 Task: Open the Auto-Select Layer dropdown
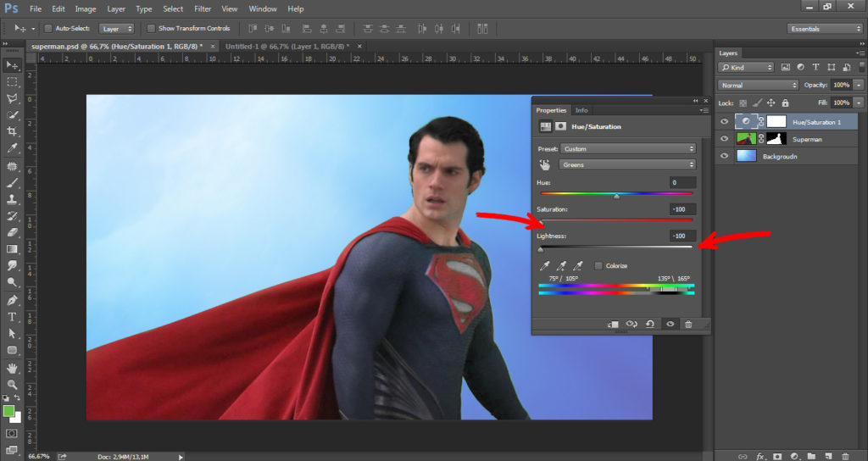pos(116,28)
